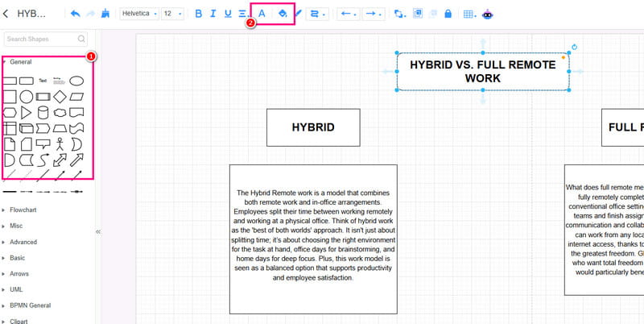The image size is (644, 324).
Task: Select the note page shape
Action: [10, 144]
